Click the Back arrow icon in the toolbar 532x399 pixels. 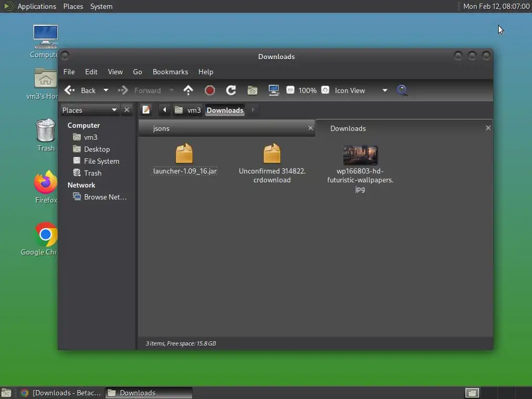70,90
